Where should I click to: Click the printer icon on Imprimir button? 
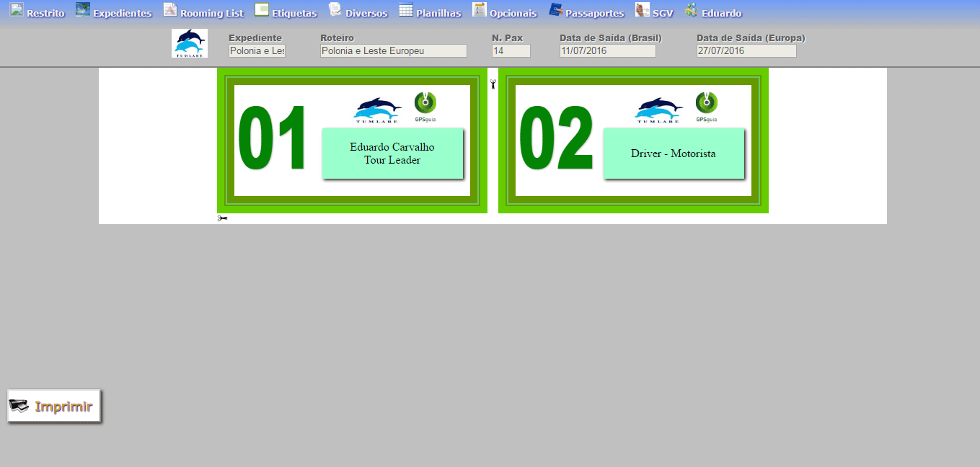coord(19,406)
